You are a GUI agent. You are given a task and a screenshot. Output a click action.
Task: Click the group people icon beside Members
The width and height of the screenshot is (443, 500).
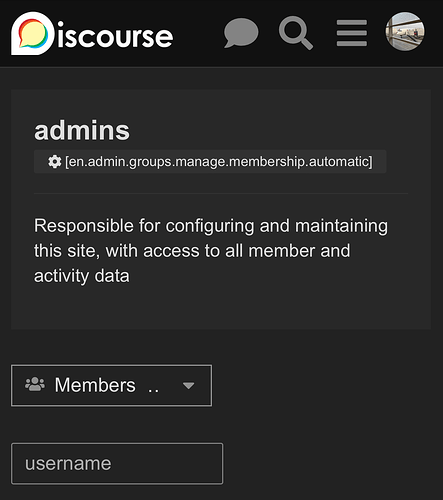coord(35,384)
